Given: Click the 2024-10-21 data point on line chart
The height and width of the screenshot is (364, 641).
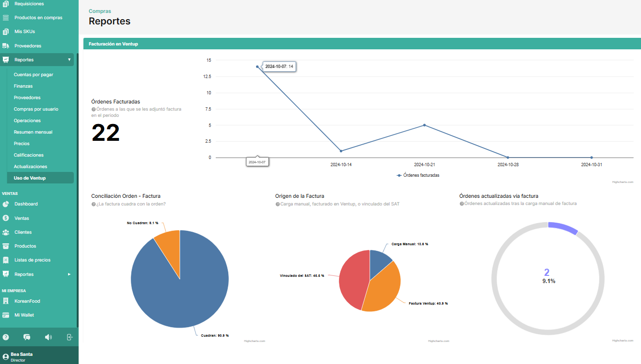Looking at the screenshot, I should coord(424,125).
